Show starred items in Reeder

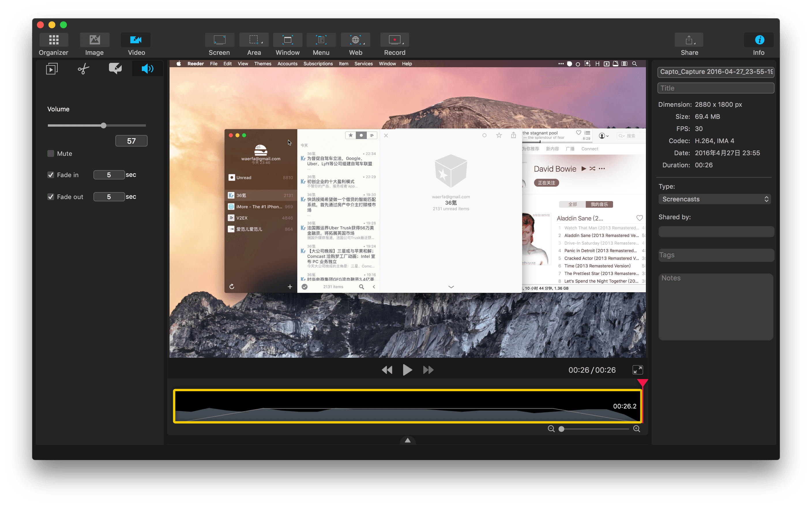click(x=350, y=135)
